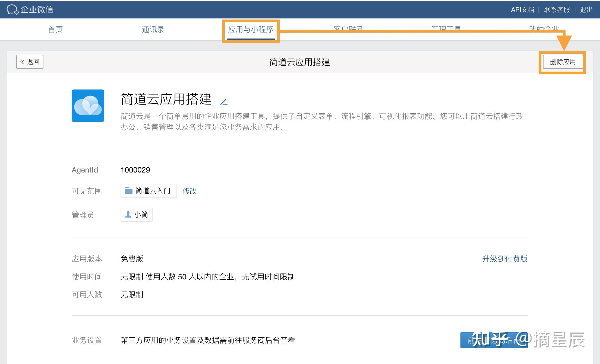The height and width of the screenshot is (364, 600).
Task: Click the 联系客服 link
Action: click(x=557, y=10)
